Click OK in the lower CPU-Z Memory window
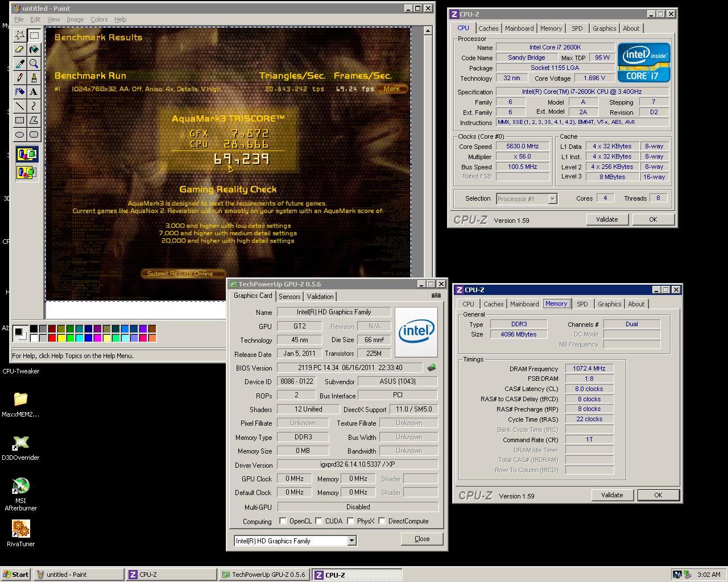Screen dimensions: 728x582 point(658,495)
